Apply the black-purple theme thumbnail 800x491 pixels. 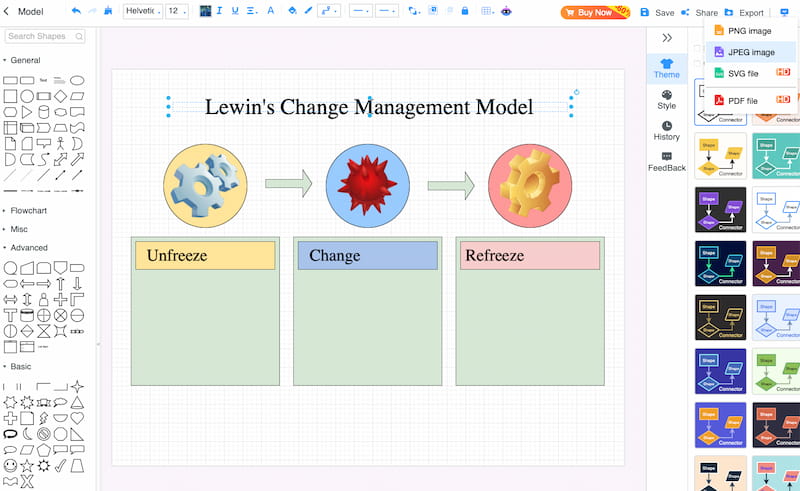click(720, 210)
